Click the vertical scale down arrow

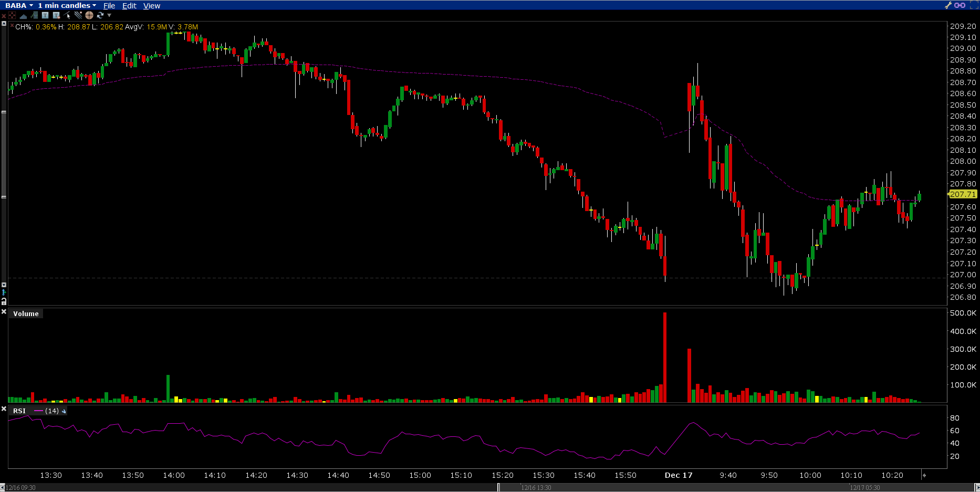click(4, 285)
